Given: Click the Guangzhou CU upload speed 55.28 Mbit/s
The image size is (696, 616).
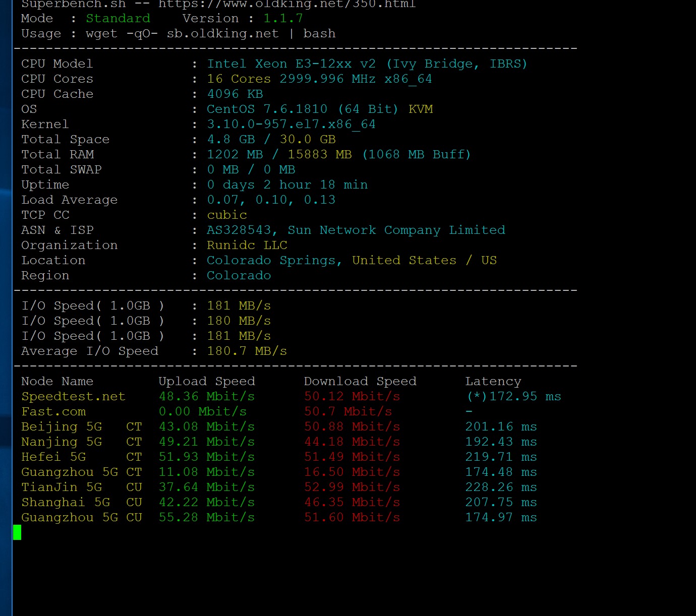Looking at the screenshot, I should click(207, 518).
